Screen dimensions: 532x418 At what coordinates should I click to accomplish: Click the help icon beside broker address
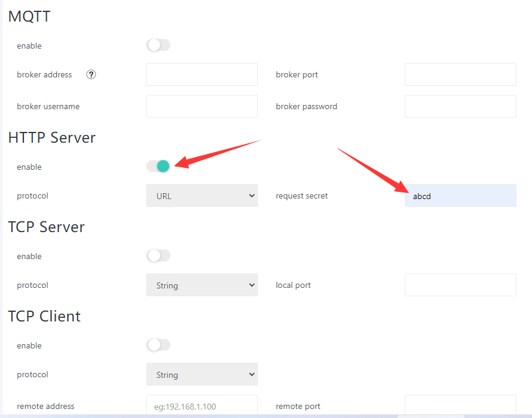point(91,75)
